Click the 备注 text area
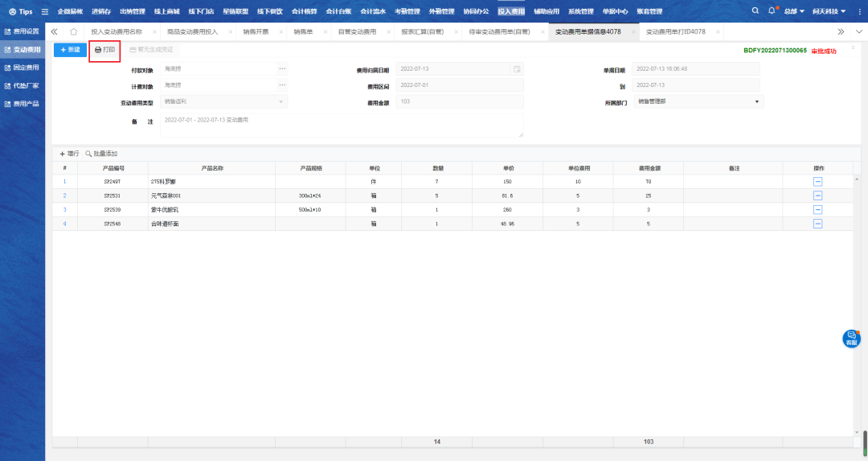The height and width of the screenshot is (461, 868). [x=342, y=125]
